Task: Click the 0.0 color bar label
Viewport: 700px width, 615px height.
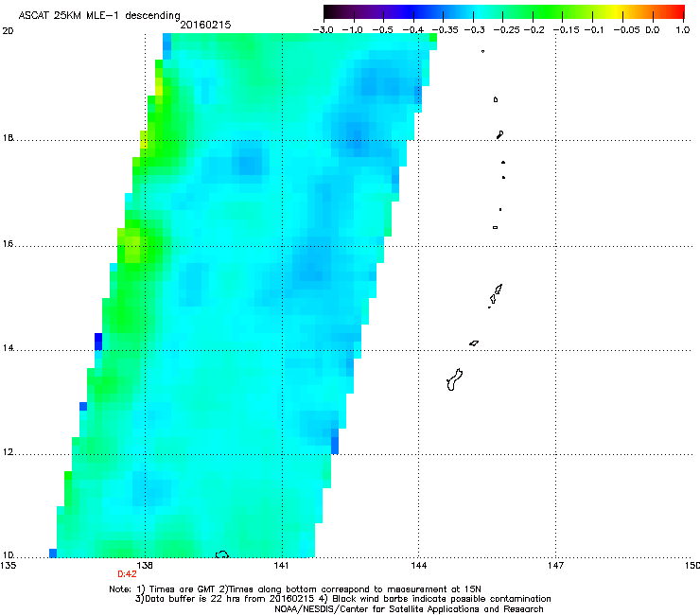Action: [653, 30]
